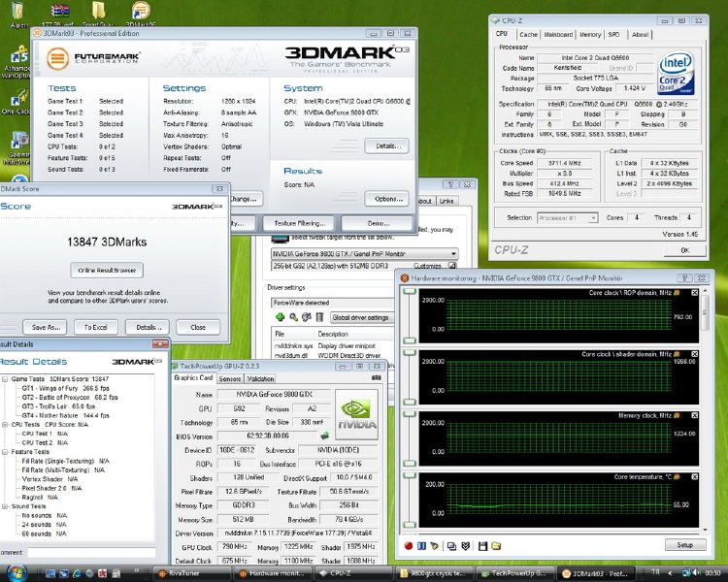Open the Processor #1 selection dropdown in CPU-Z
This screenshot has width=728, height=582.
point(593,217)
